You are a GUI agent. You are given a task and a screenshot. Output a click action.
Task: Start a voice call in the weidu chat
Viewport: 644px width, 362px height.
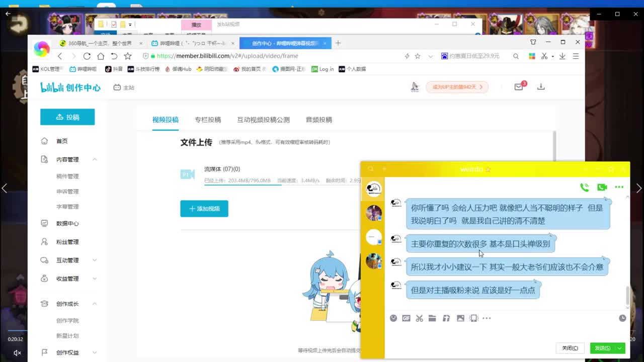click(x=584, y=187)
